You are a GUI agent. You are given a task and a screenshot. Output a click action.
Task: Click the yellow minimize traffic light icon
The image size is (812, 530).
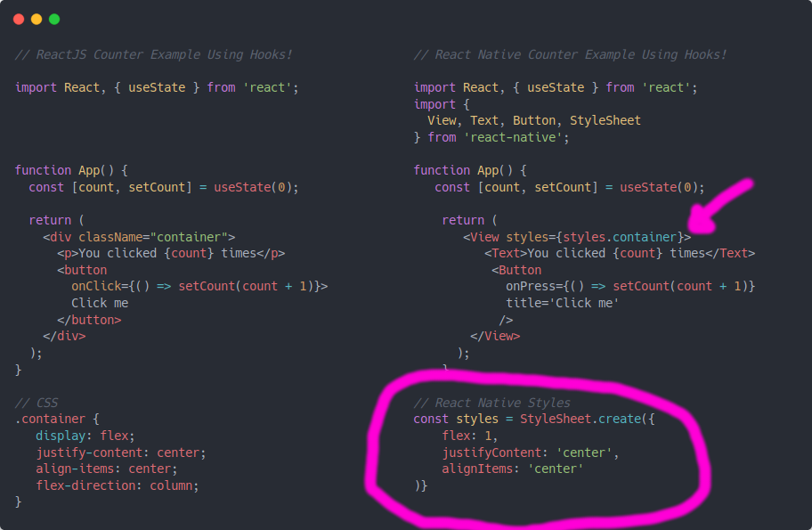36,17
